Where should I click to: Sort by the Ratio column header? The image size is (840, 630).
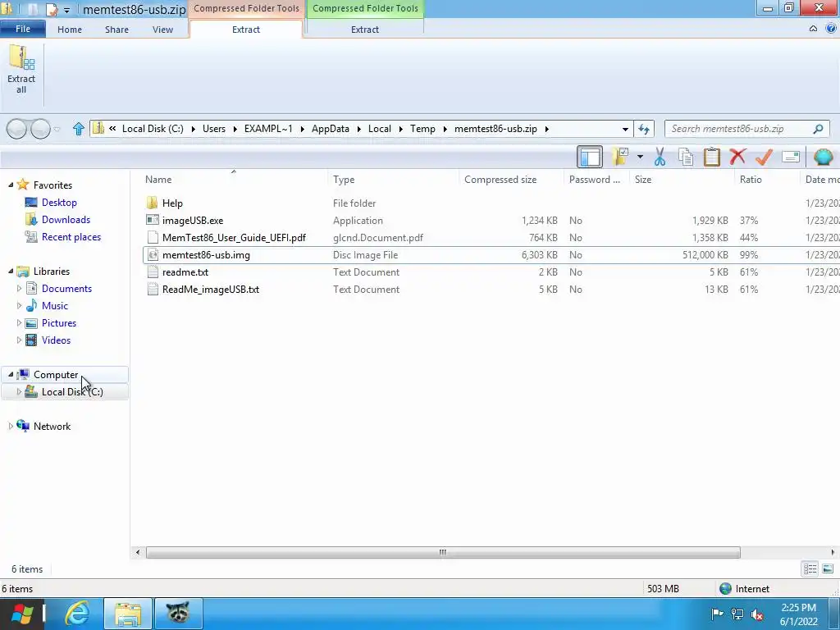[x=751, y=180]
